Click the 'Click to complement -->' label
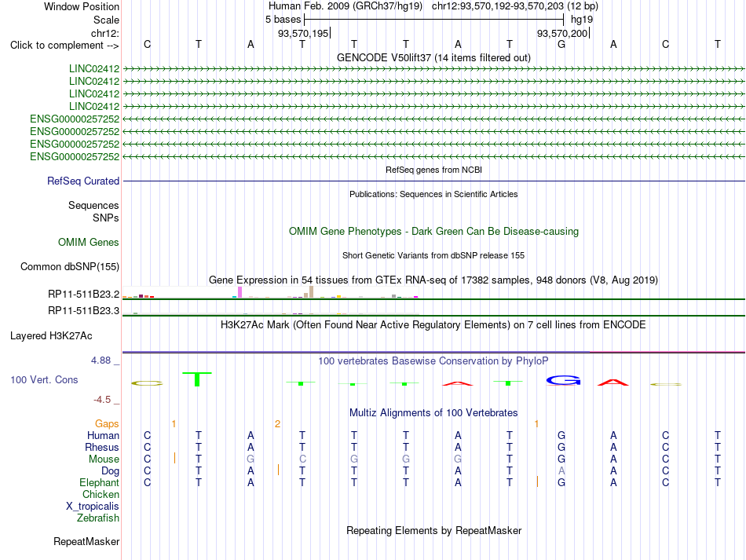 point(64,46)
